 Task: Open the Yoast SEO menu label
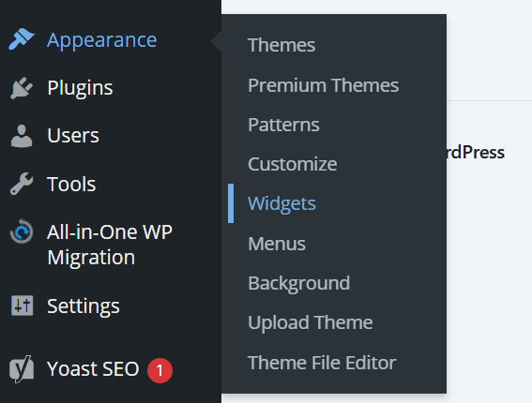tap(93, 368)
